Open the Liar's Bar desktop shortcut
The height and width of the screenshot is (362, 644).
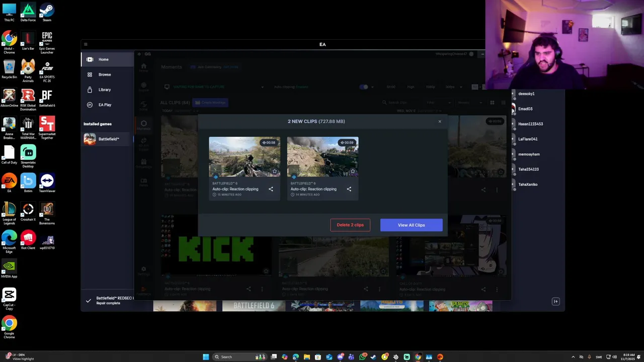click(x=28, y=41)
